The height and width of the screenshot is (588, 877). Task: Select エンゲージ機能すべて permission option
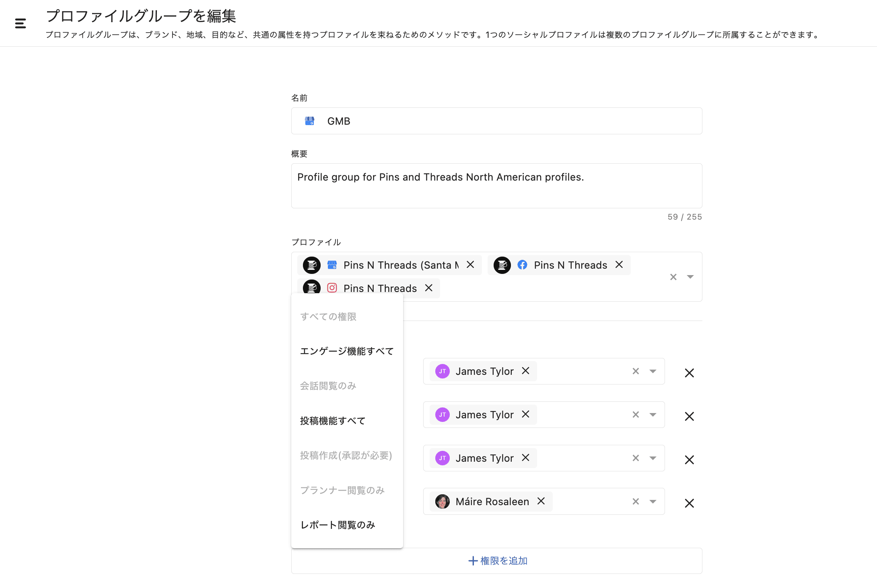coord(347,351)
